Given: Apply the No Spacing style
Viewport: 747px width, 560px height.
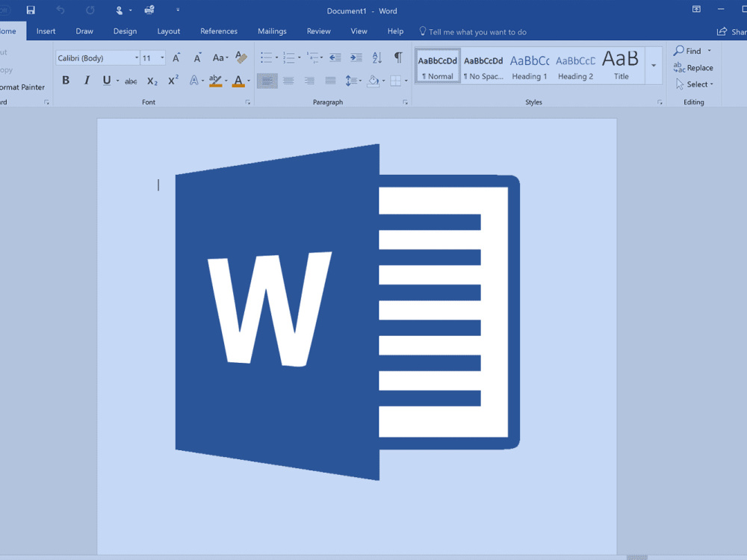Looking at the screenshot, I should tap(483, 66).
